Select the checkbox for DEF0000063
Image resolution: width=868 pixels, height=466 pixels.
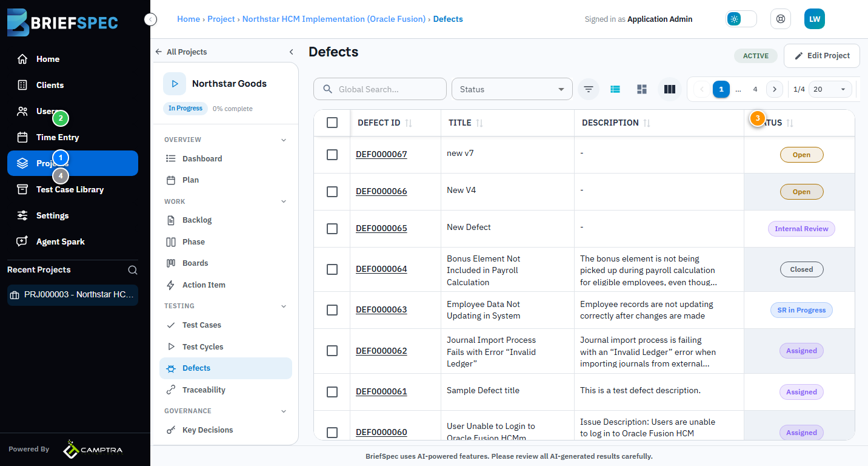click(x=332, y=310)
